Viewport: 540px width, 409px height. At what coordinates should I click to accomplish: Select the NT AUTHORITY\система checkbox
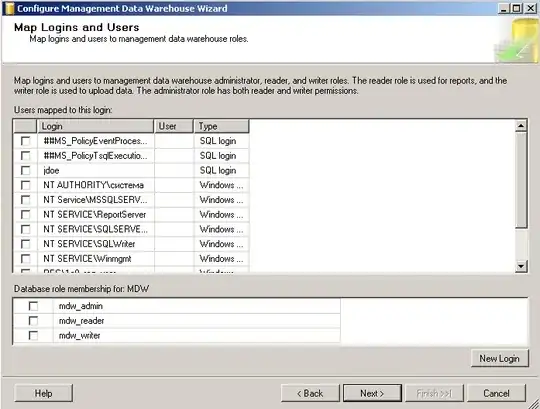coord(25,185)
